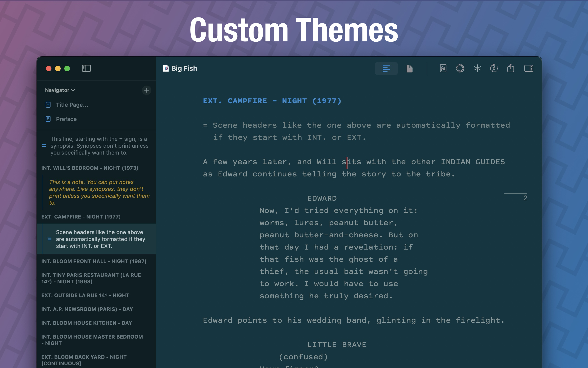
Task: Toggle the right inspector panel icon
Action: tap(529, 68)
